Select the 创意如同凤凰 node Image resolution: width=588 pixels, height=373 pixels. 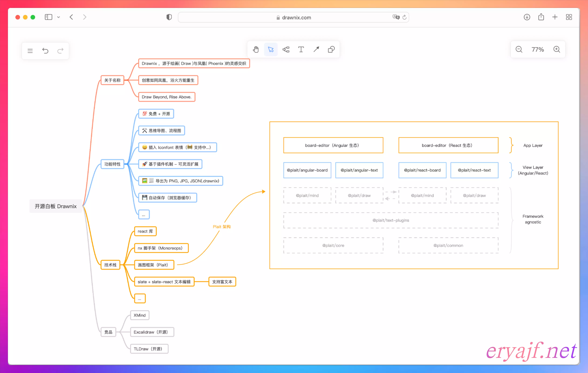(x=168, y=80)
